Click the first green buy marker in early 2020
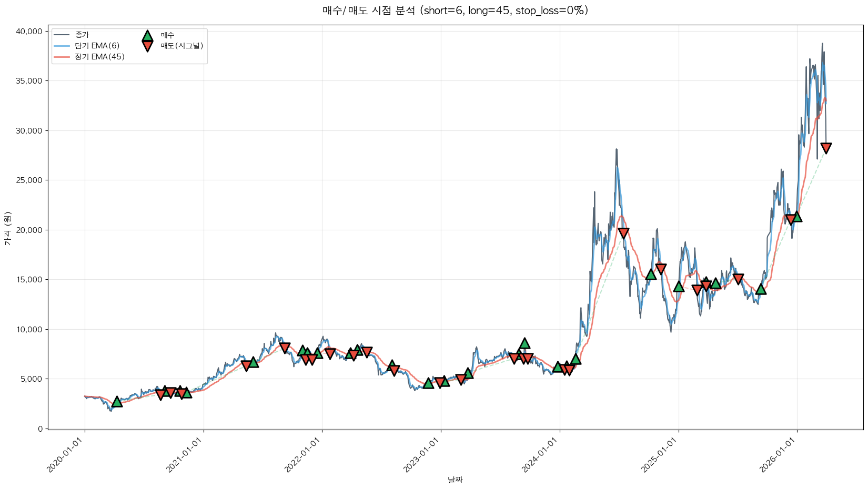 117,402
